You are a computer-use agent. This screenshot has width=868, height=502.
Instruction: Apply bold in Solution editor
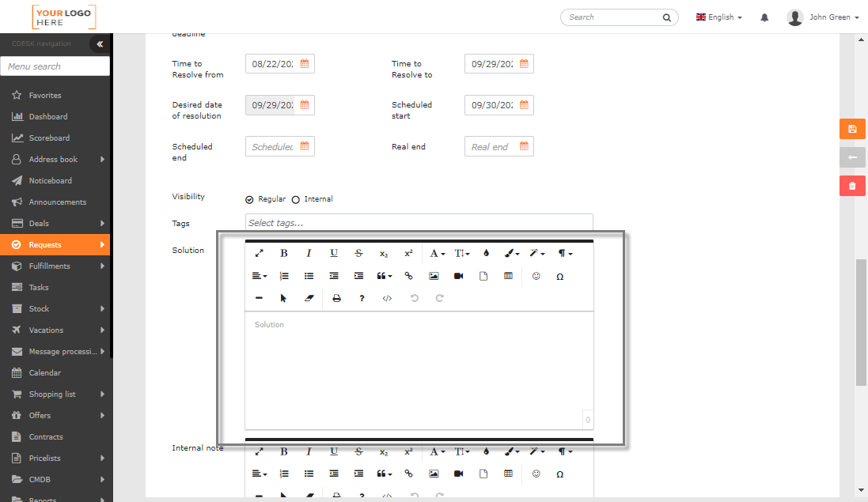click(x=283, y=253)
